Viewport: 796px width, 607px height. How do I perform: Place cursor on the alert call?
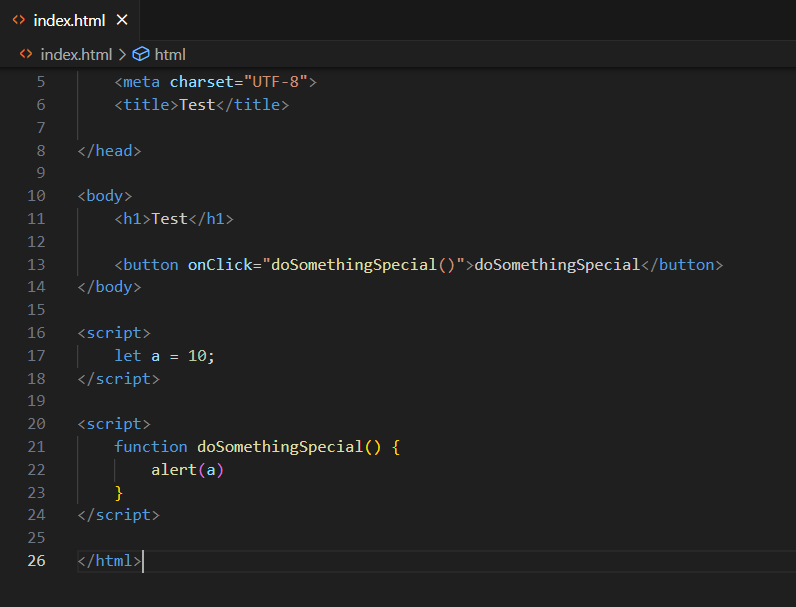174,470
